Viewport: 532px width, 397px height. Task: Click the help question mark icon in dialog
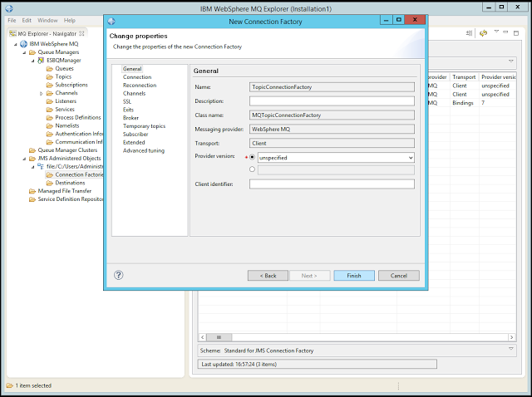[x=118, y=275]
